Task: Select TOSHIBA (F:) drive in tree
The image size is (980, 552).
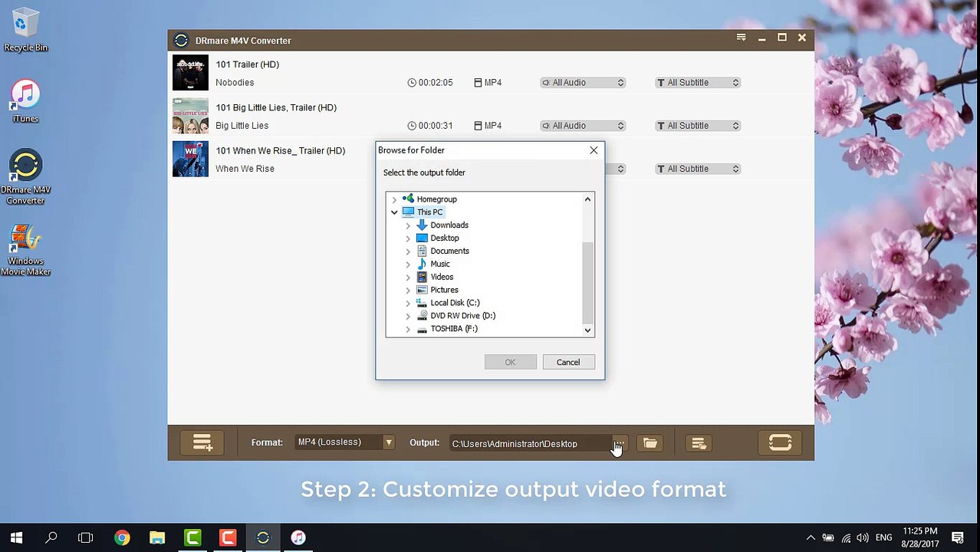Action: point(454,329)
